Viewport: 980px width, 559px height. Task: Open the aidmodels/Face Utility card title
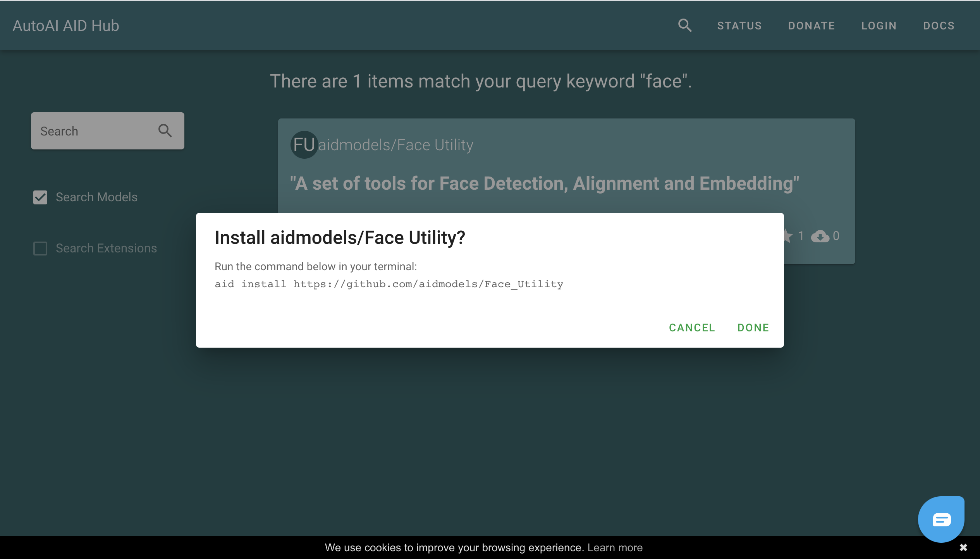pyautogui.click(x=395, y=145)
